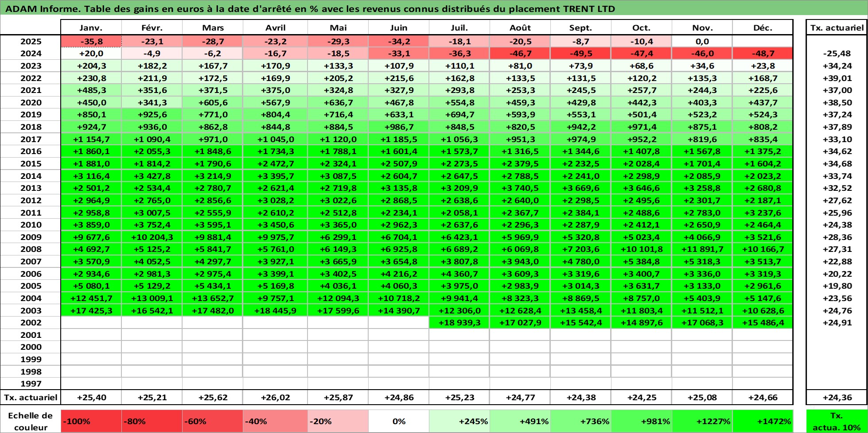Viewport: 868px width, 433px height.
Task: Click the +24,66 Déc. actuarial total
Action: pos(763,398)
